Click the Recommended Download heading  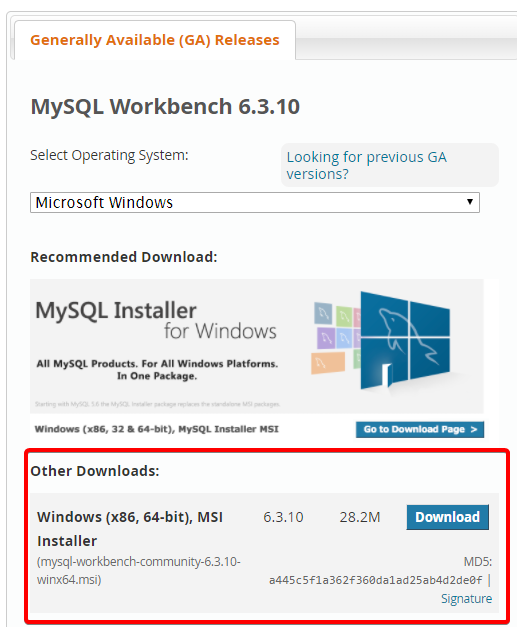pyautogui.click(x=124, y=257)
